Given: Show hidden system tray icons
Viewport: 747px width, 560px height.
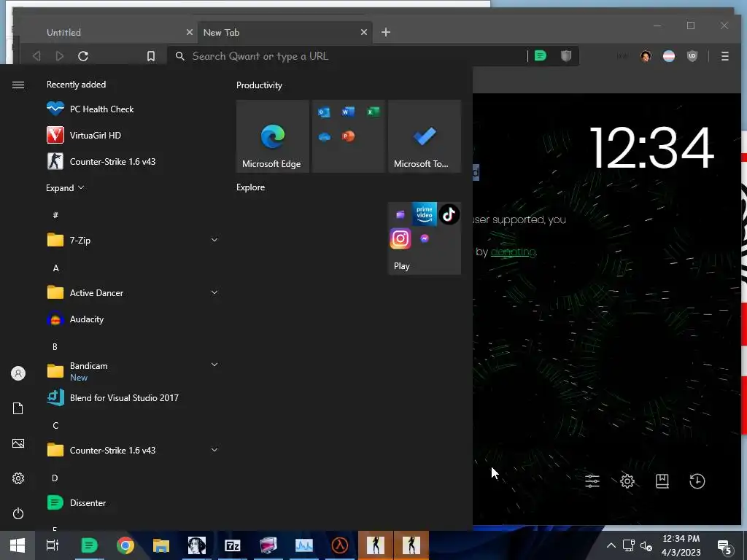Looking at the screenshot, I should tap(611, 545).
